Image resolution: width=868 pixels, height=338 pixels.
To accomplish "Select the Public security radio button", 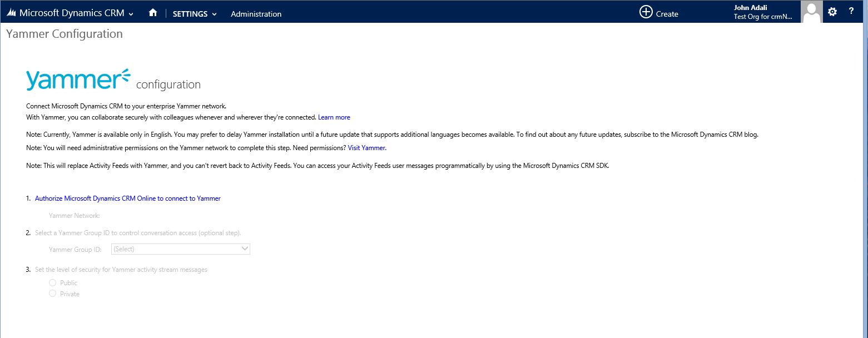I will (x=53, y=282).
